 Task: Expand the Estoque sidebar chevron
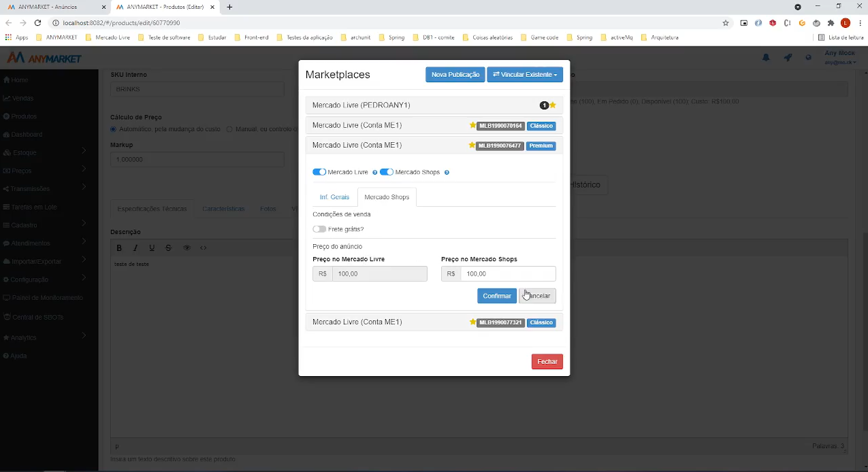point(84,151)
